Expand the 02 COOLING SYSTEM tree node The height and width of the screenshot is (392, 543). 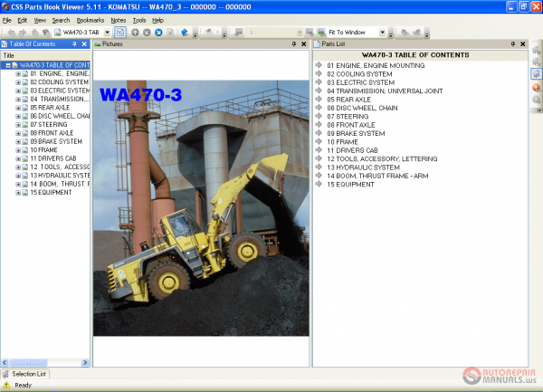click(18, 82)
